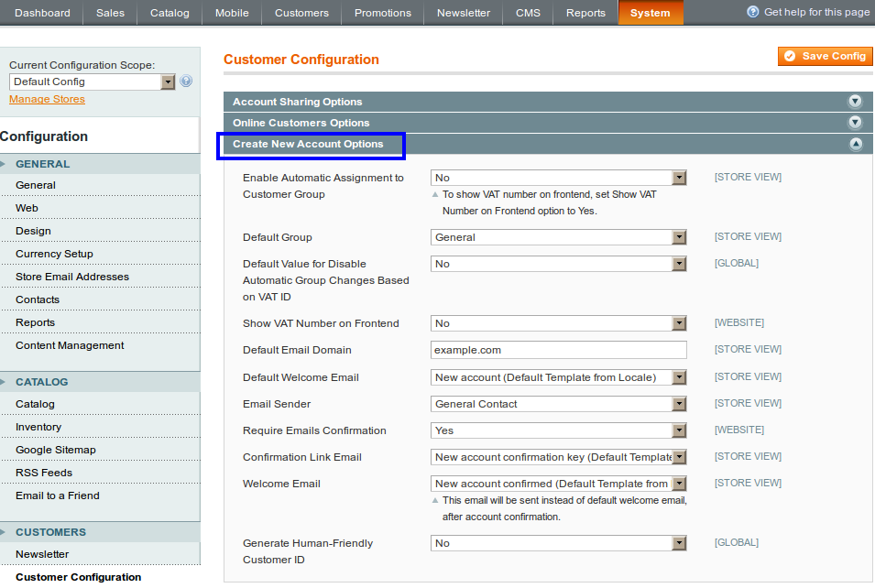The height and width of the screenshot is (588, 875).
Task: Open the Default Group dropdown
Action: tap(558, 237)
